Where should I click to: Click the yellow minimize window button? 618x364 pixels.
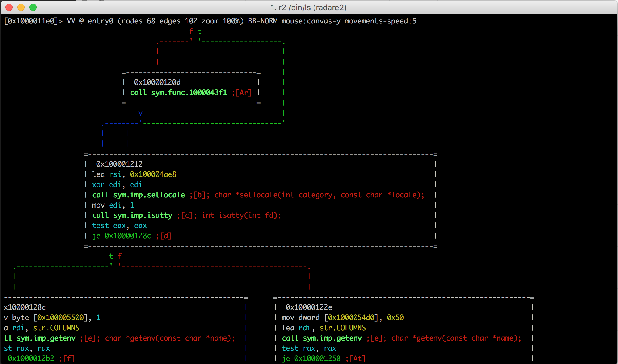click(x=21, y=7)
